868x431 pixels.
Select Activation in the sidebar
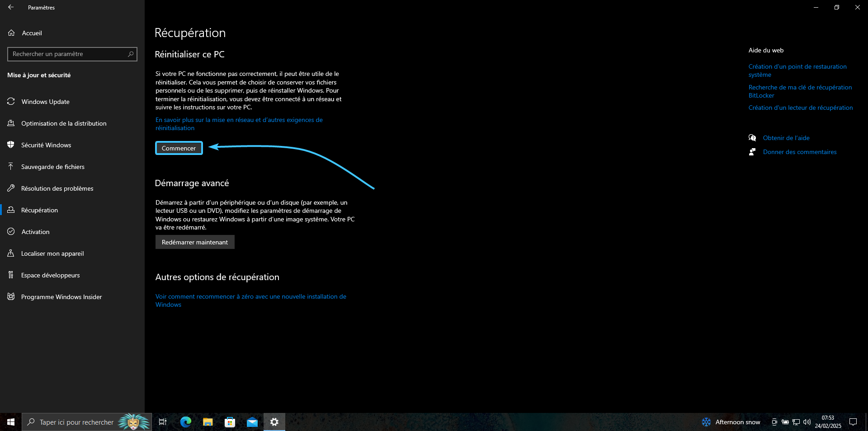tap(72, 232)
